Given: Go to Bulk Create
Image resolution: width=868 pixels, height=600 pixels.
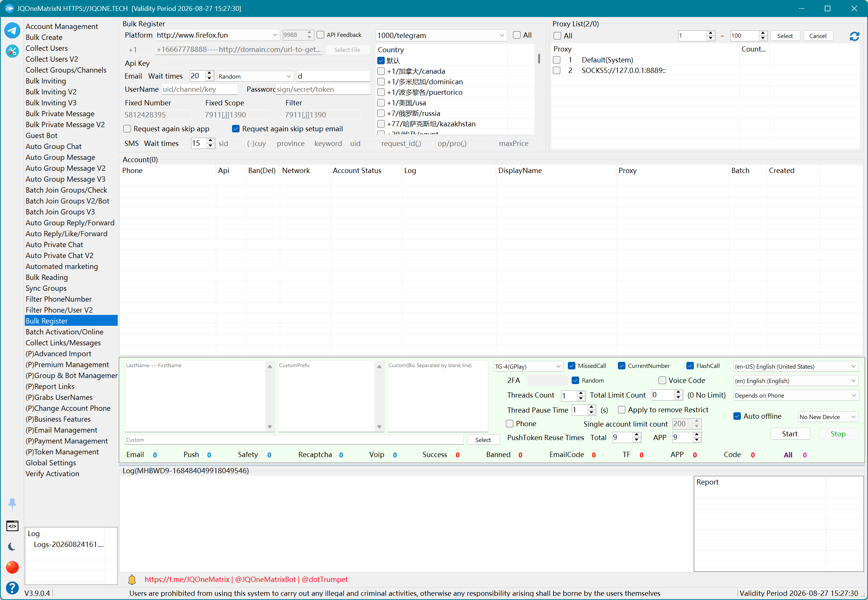Looking at the screenshot, I should 44,37.
